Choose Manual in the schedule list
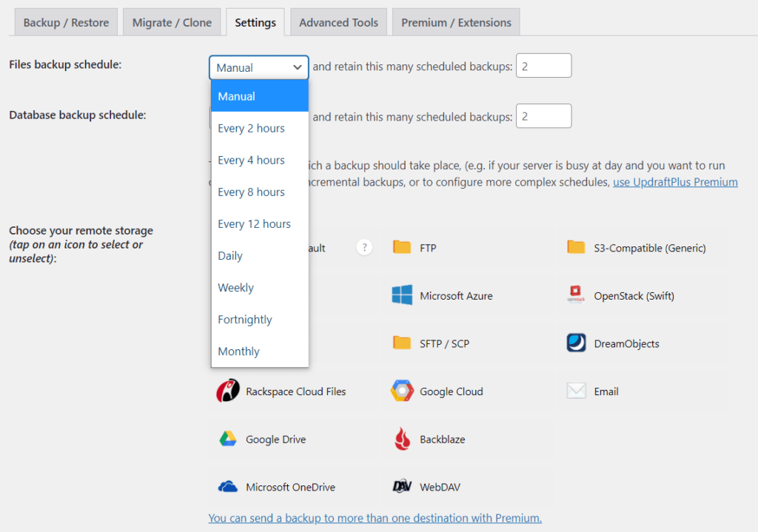Screen dimensions: 758x532 tap(260, 96)
